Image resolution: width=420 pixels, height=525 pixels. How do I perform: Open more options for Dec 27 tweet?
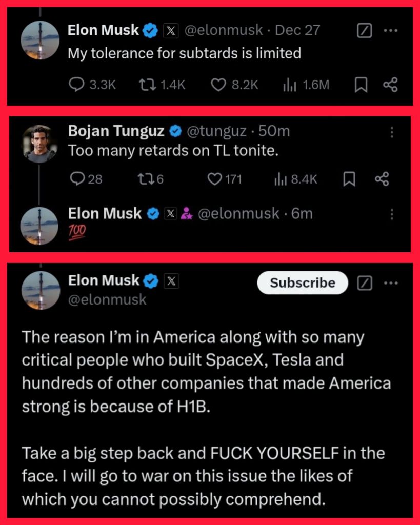pyautogui.click(x=390, y=31)
